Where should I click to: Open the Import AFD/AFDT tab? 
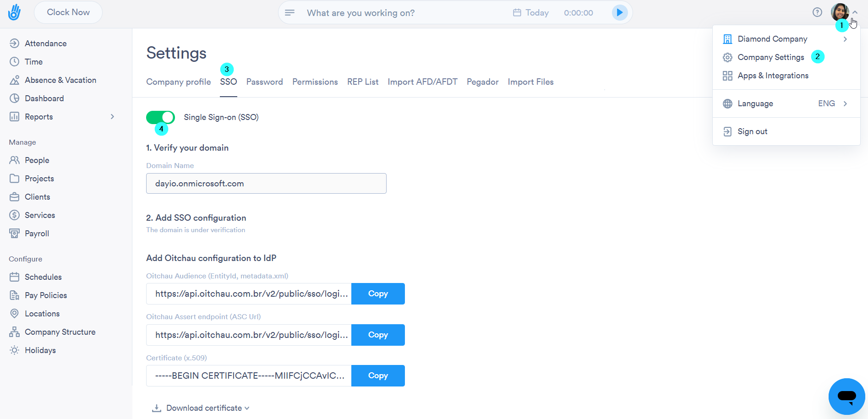pyautogui.click(x=423, y=82)
